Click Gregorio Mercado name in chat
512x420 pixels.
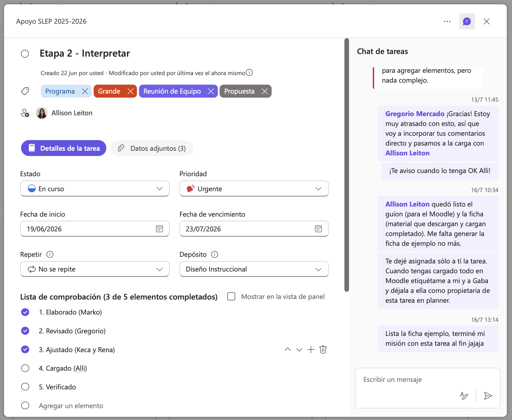(x=415, y=114)
